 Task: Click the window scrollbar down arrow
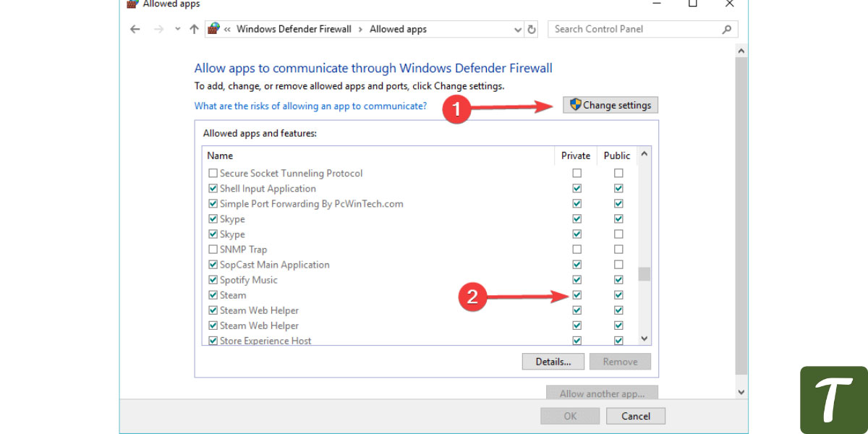pyautogui.click(x=741, y=392)
